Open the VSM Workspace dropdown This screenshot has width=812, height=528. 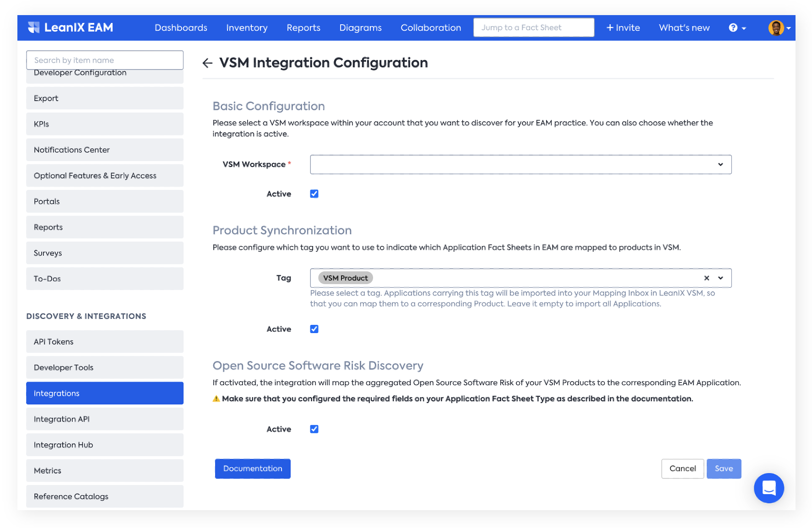(520, 164)
